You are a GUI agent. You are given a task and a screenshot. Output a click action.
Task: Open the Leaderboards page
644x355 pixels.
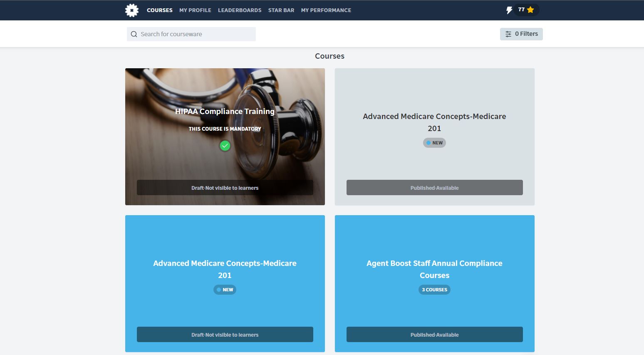pyautogui.click(x=240, y=10)
